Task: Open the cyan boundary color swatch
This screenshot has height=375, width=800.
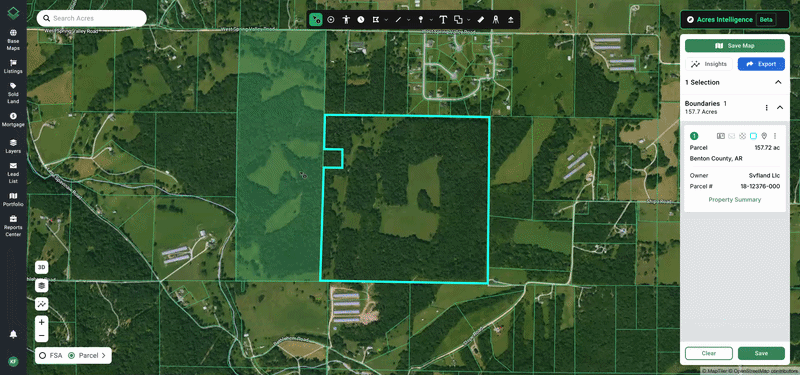Action: point(753,136)
